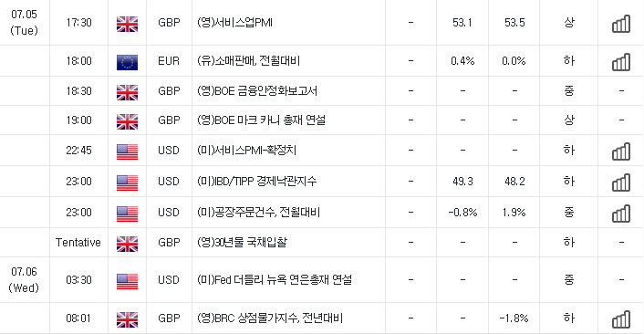Open chart icon for (유)소매판매 전월대비 row
Viewport: 644px width, 334px height.
pyautogui.click(x=621, y=62)
